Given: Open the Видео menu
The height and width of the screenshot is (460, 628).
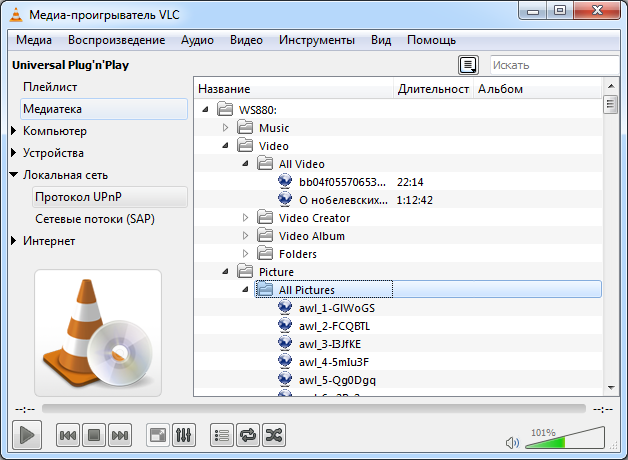Looking at the screenshot, I should coord(246,40).
